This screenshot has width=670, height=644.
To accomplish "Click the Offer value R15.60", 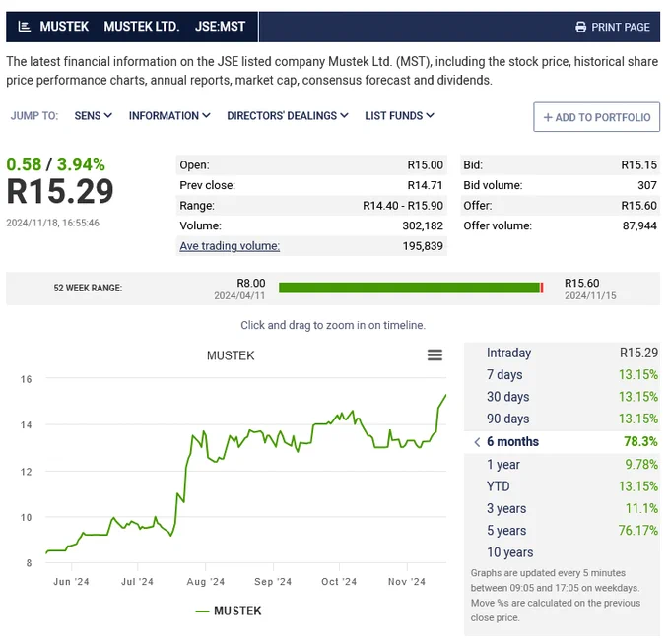I will pos(638,206).
